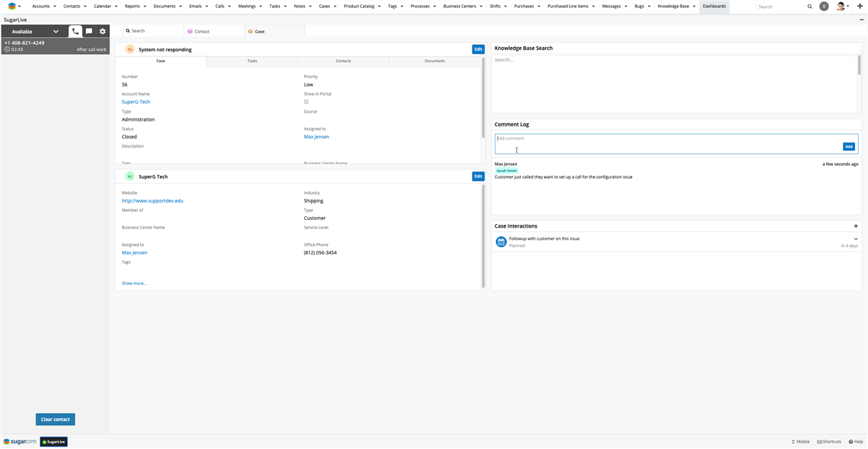Open the Available status dropdown
This screenshot has height=449, width=868.
point(56,32)
